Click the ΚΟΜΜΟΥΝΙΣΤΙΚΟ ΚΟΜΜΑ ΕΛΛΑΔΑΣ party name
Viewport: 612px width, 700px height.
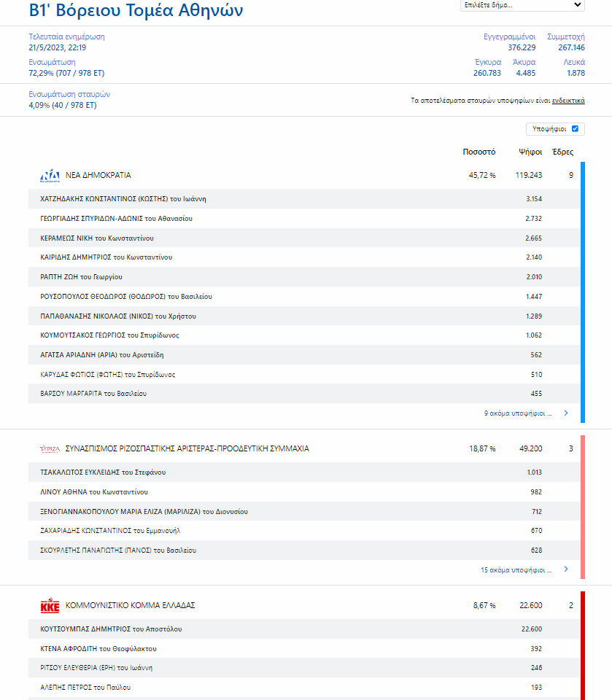pos(131,606)
